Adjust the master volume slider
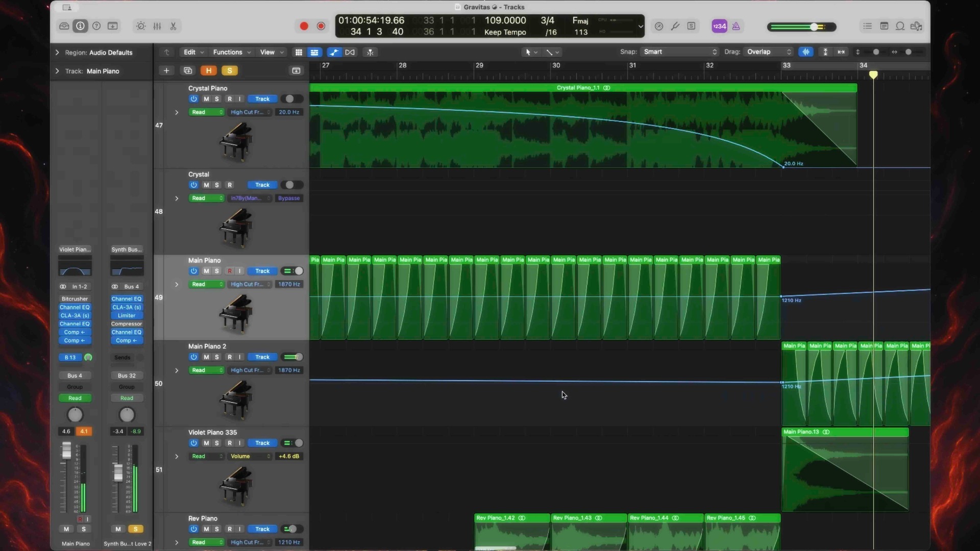 [814, 27]
